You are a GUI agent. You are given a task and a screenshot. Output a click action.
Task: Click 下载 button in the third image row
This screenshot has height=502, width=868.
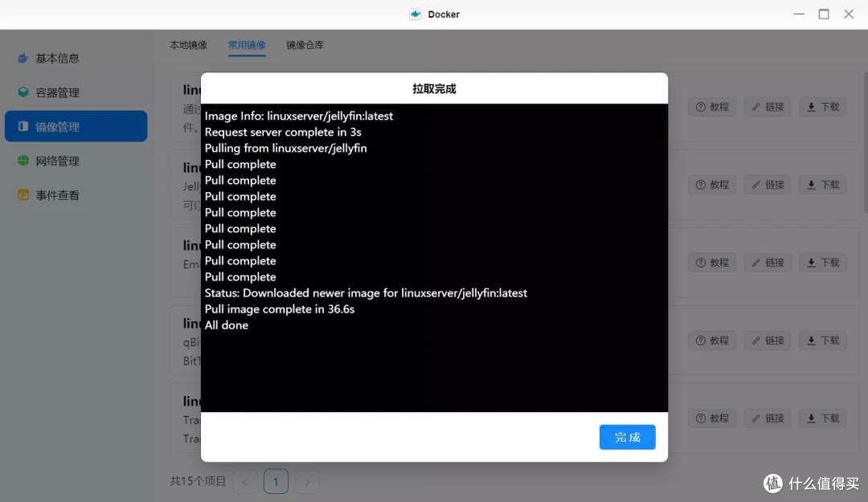point(823,263)
